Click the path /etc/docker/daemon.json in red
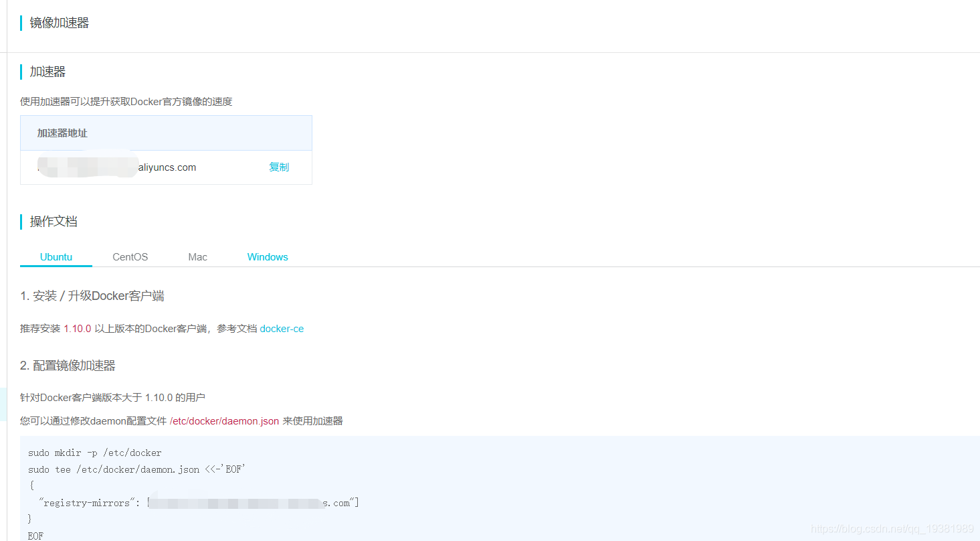The width and height of the screenshot is (980, 541). (224, 421)
